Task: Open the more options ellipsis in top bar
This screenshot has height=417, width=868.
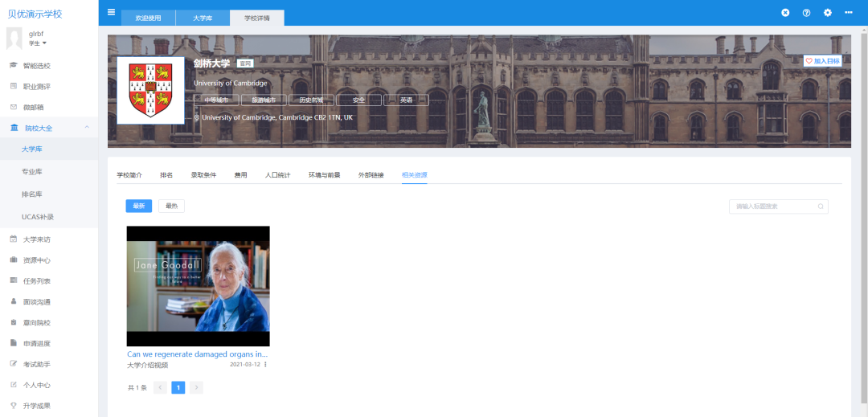Action: [x=849, y=13]
